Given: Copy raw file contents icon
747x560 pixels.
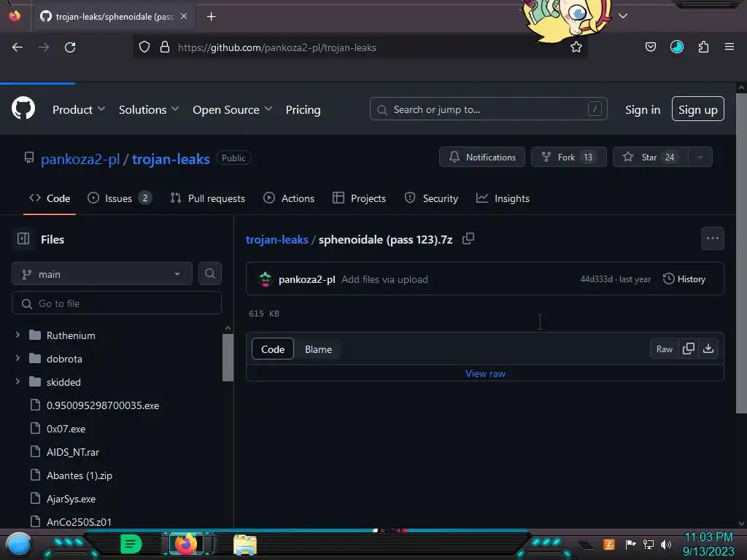Looking at the screenshot, I should click(688, 349).
